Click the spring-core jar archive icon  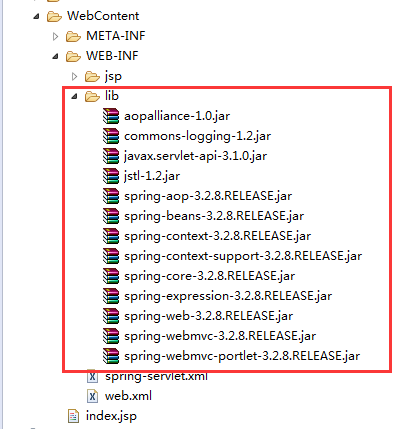click(111, 276)
